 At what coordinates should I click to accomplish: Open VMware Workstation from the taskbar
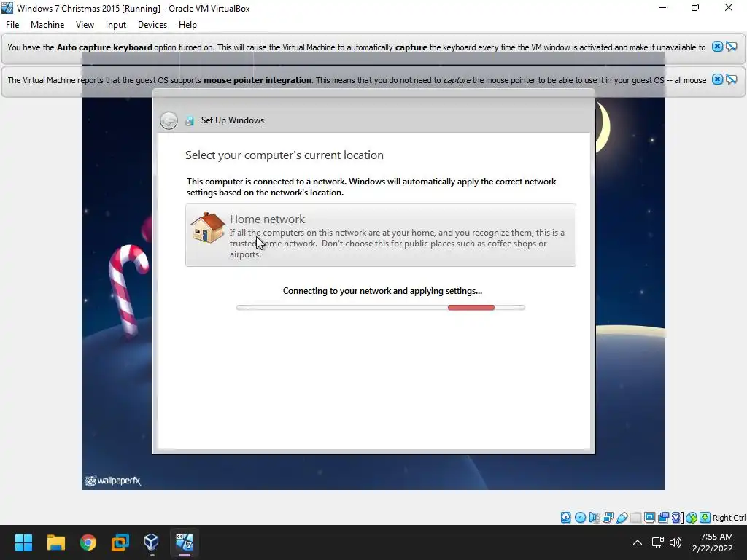[x=120, y=542]
